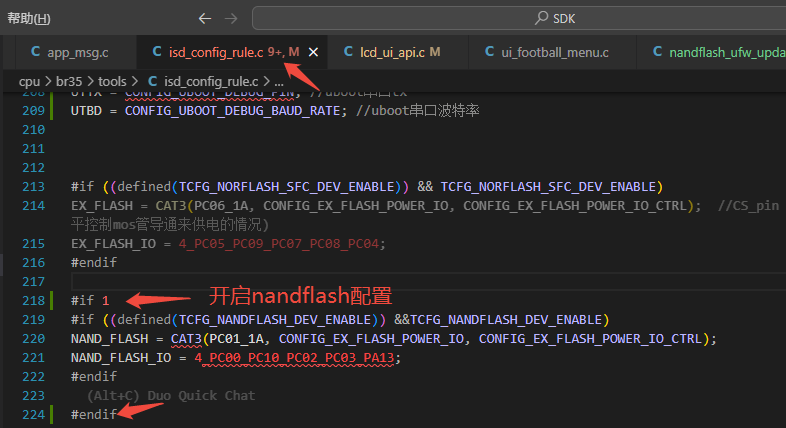Click 4_PC05_PC09_PC07_PC08_PC04 value
This screenshot has height=428, width=786.
(x=279, y=244)
